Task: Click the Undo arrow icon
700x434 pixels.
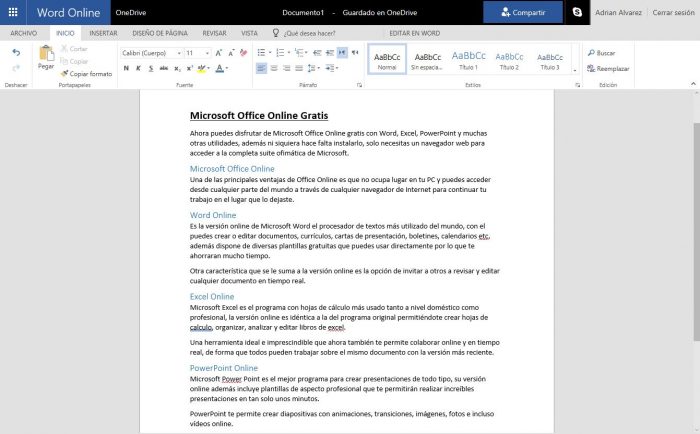Action: pos(16,53)
